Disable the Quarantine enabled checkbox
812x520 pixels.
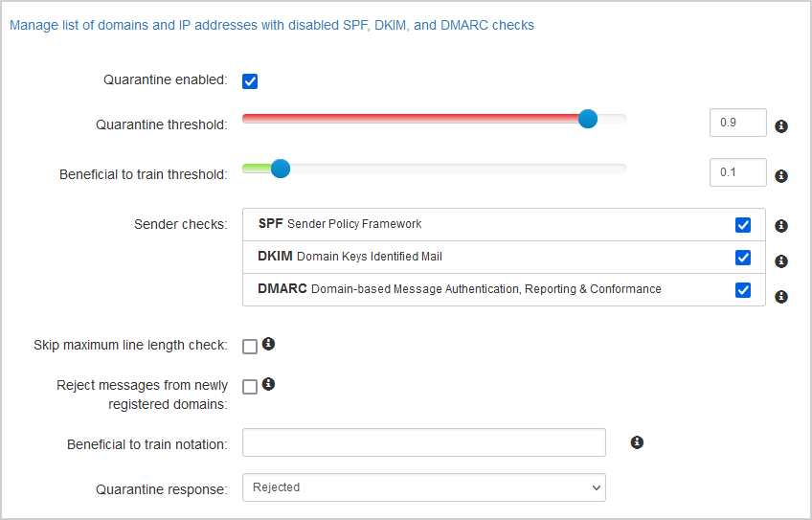click(x=250, y=81)
